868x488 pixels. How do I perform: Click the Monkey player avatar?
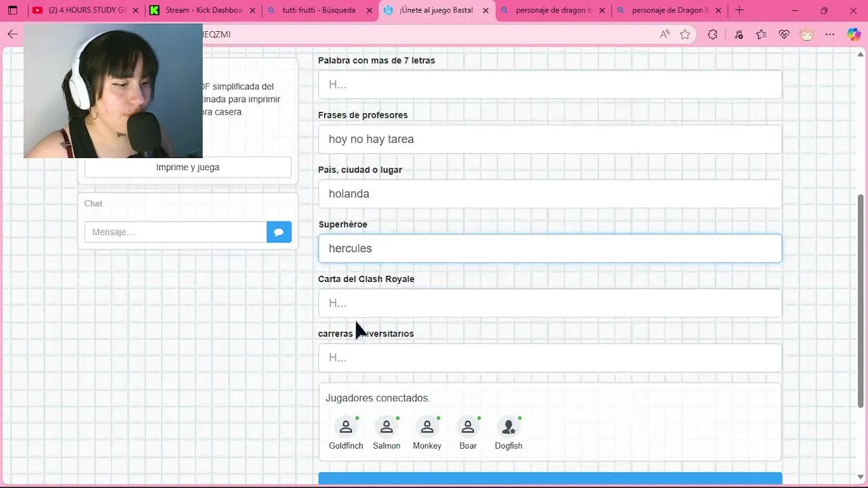(x=427, y=428)
